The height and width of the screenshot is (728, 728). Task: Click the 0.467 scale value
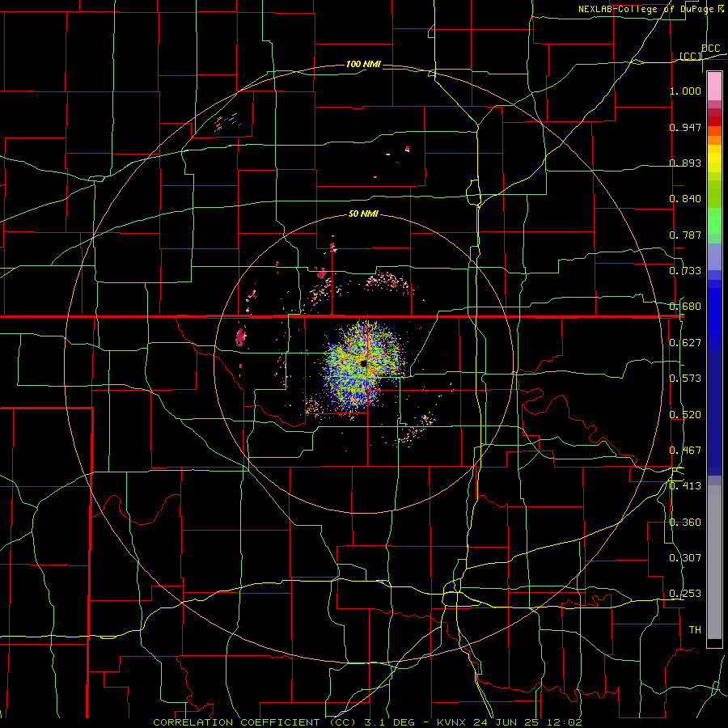pyautogui.click(x=685, y=451)
